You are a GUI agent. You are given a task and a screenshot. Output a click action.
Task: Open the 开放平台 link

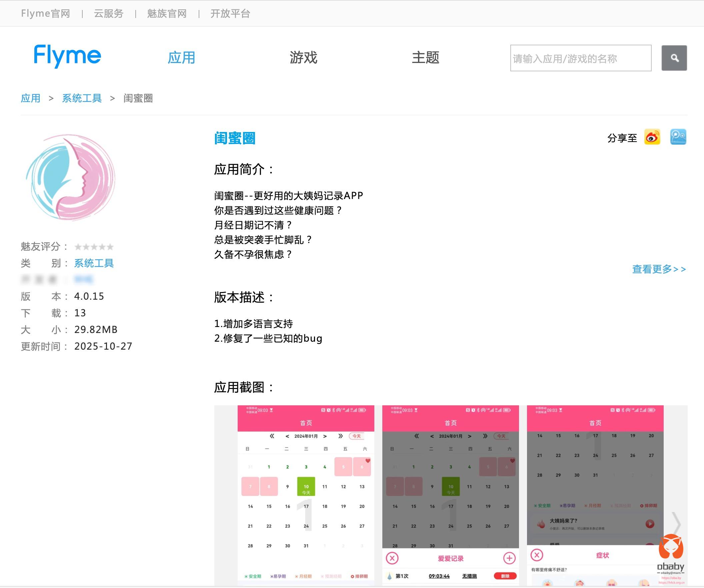click(x=230, y=14)
